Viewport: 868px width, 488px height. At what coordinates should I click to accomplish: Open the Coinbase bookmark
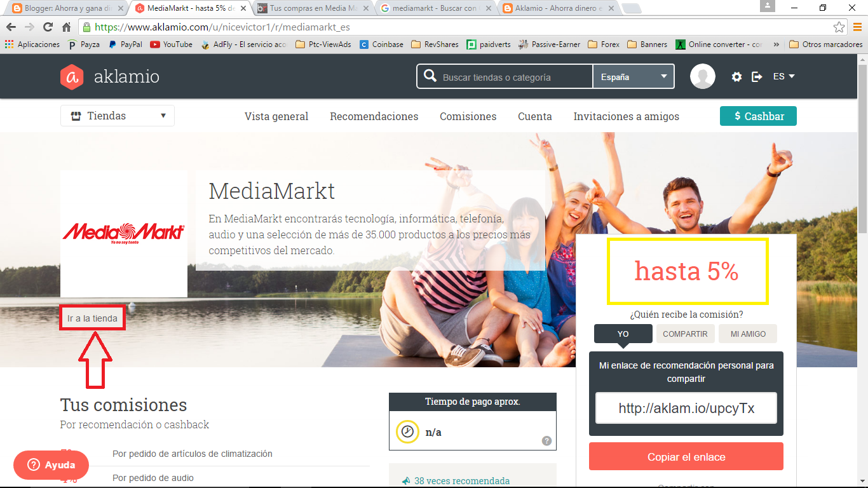[382, 44]
